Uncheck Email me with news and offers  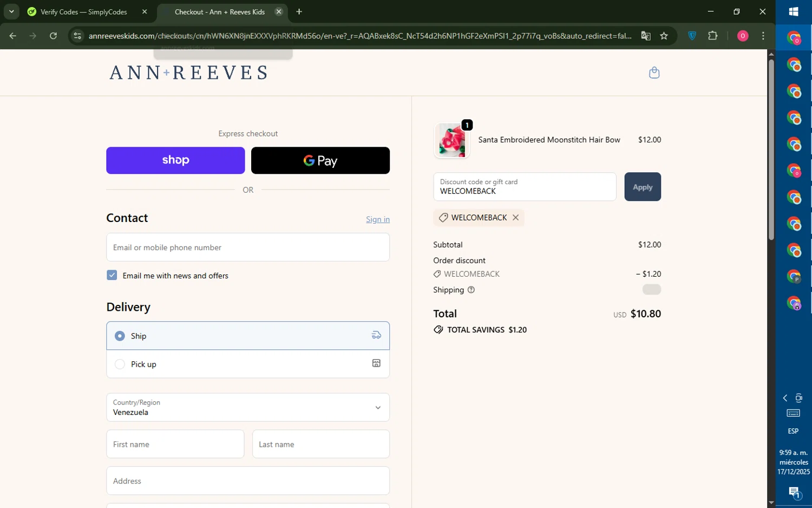[112, 275]
